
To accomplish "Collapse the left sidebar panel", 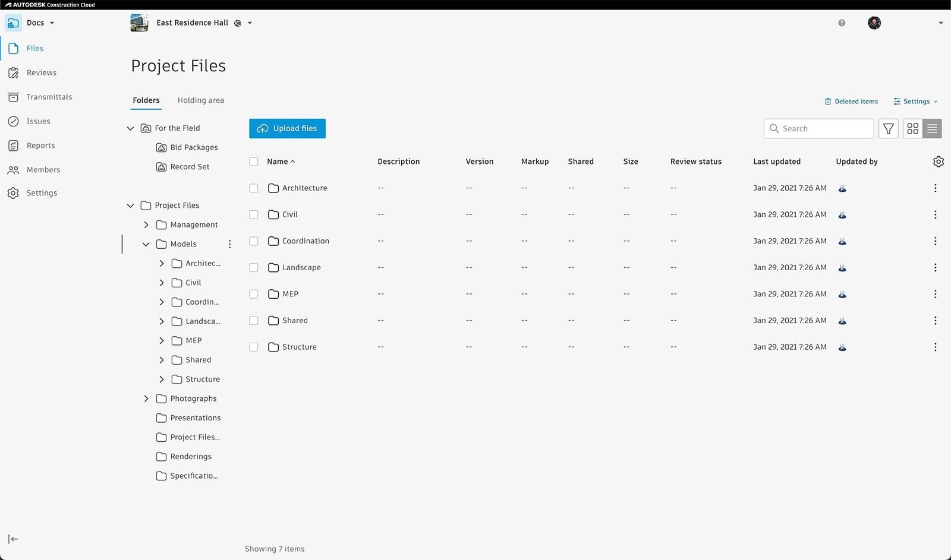I will coord(13,539).
